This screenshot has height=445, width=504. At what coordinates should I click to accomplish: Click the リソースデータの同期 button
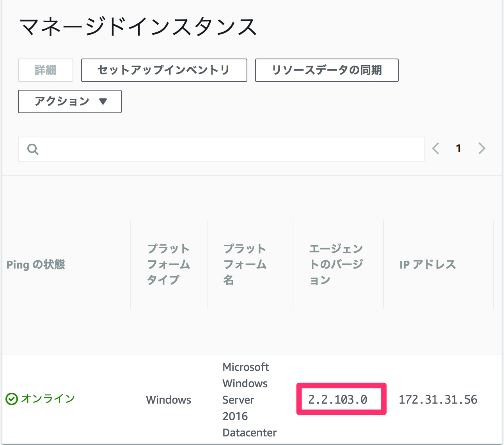327,70
